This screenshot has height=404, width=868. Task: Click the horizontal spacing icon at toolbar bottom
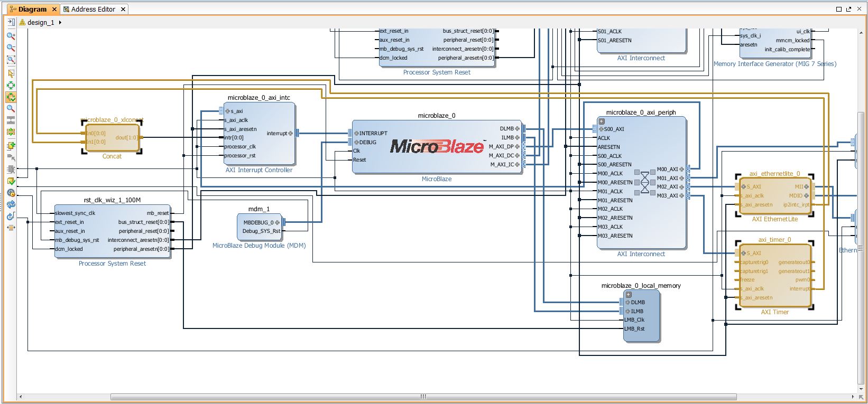click(x=11, y=228)
